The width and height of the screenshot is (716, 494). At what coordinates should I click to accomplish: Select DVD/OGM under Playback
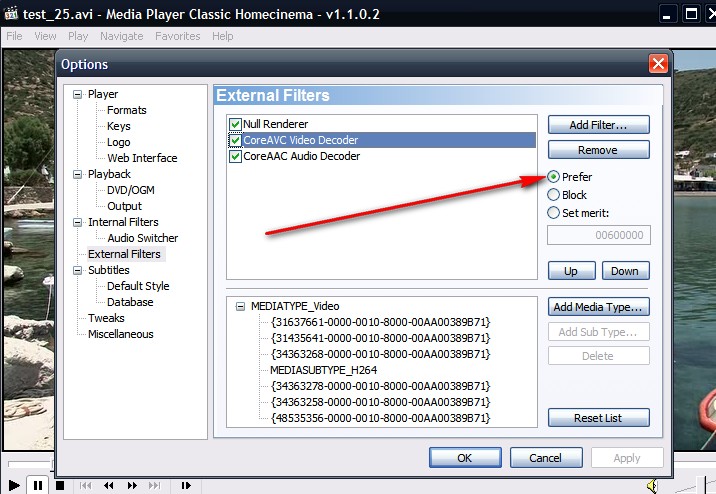click(131, 190)
